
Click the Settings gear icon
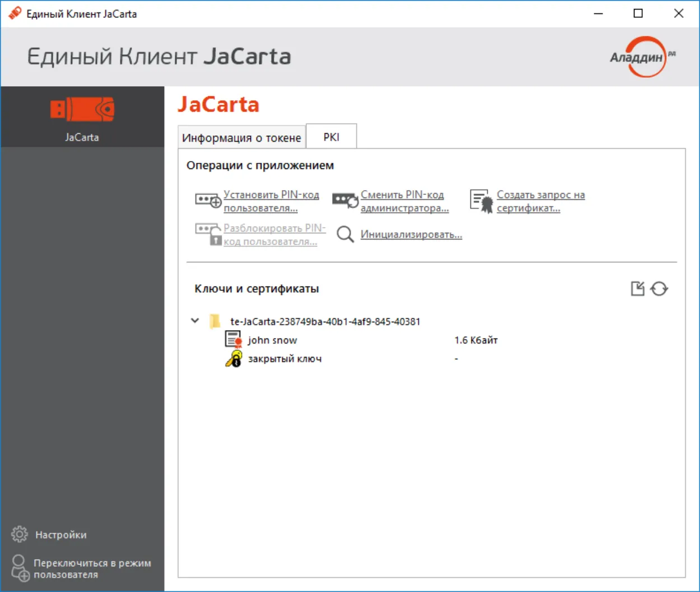pyautogui.click(x=20, y=534)
